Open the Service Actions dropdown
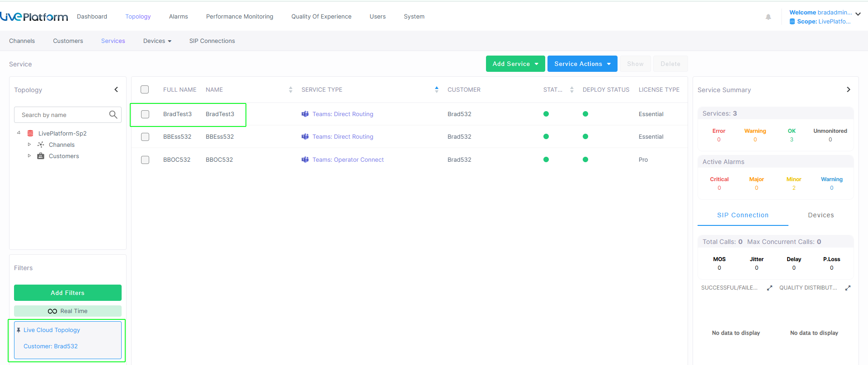 coord(582,64)
